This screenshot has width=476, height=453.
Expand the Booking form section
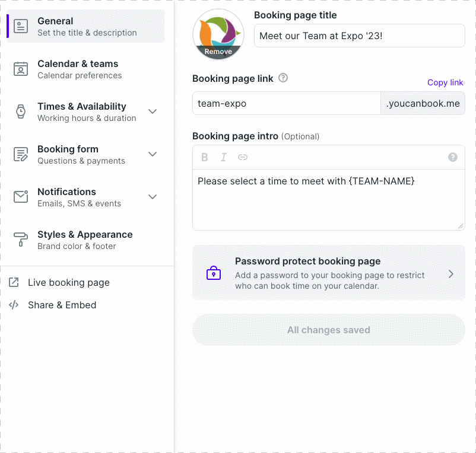click(153, 154)
